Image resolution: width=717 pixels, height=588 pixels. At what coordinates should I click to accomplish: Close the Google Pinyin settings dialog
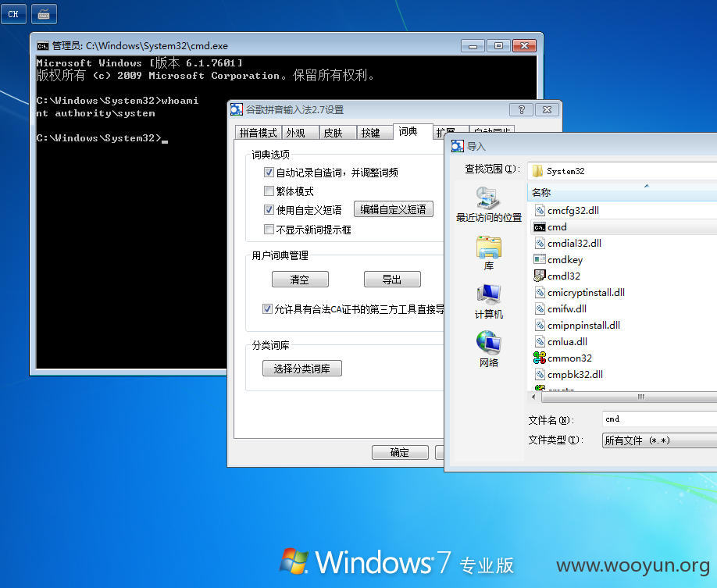(x=547, y=110)
